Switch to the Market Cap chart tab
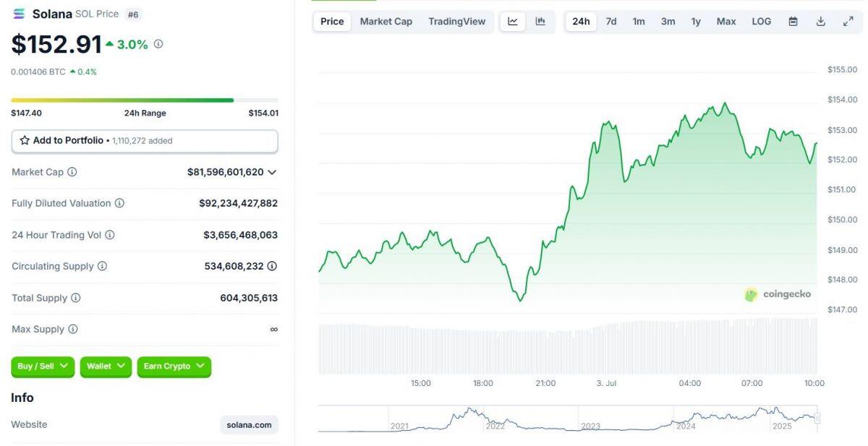This screenshot has width=868, height=446. [x=386, y=21]
